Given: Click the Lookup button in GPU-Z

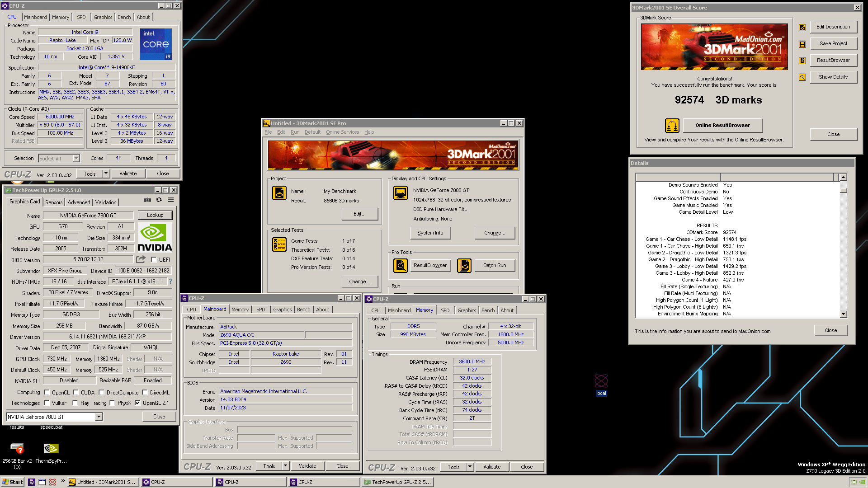Looking at the screenshot, I should point(155,215).
